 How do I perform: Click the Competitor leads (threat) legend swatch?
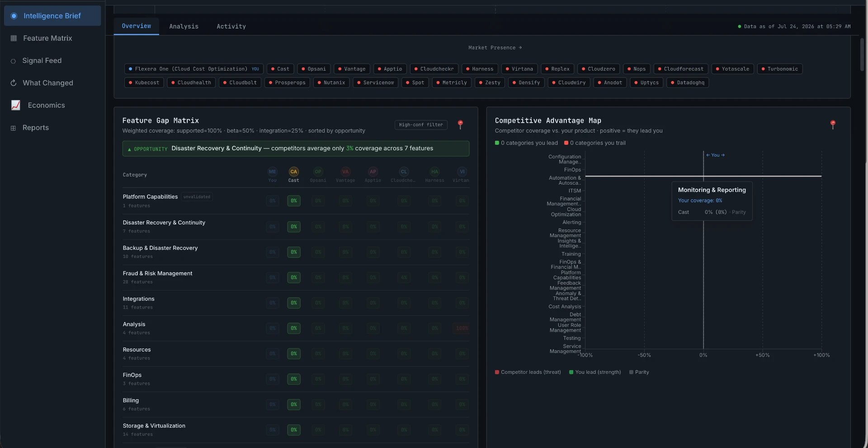(497, 372)
